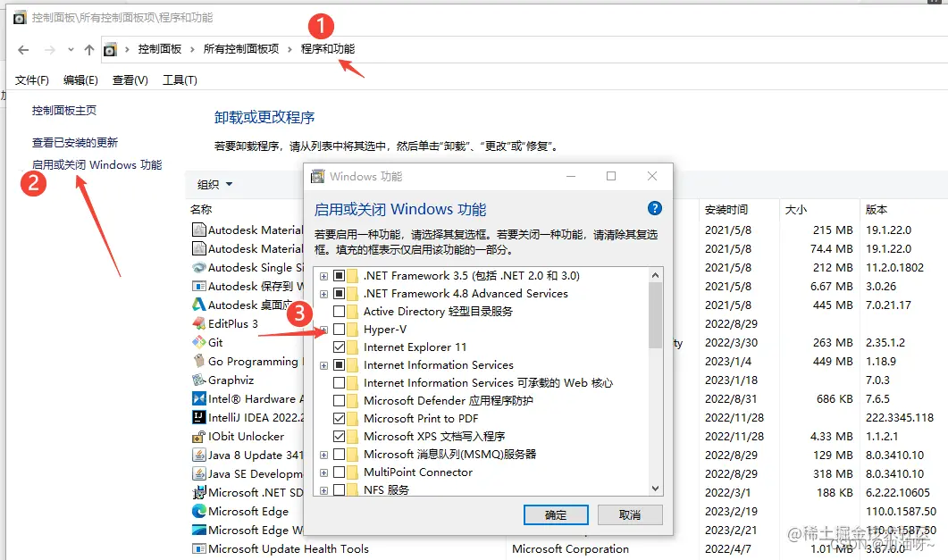Click the Autodesk Single Sign On icon
This screenshot has height=560, width=948.
tap(199, 268)
